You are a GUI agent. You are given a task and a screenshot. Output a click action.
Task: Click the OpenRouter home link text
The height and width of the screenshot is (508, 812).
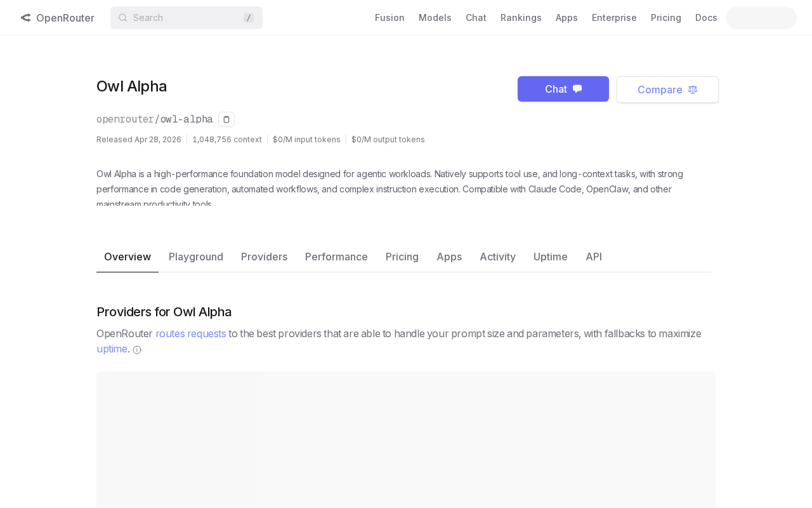click(x=65, y=18)
